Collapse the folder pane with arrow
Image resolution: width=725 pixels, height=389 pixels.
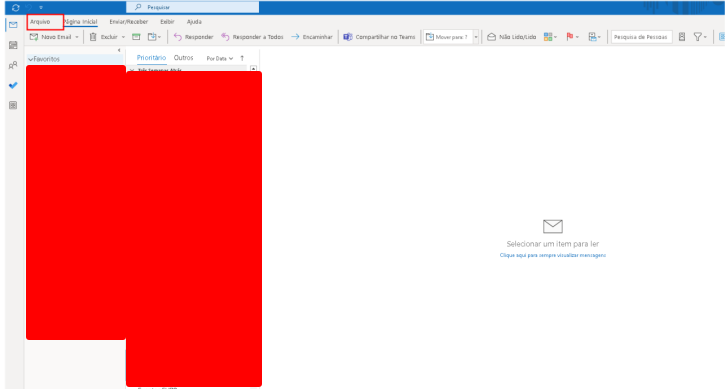pos(119,50)
